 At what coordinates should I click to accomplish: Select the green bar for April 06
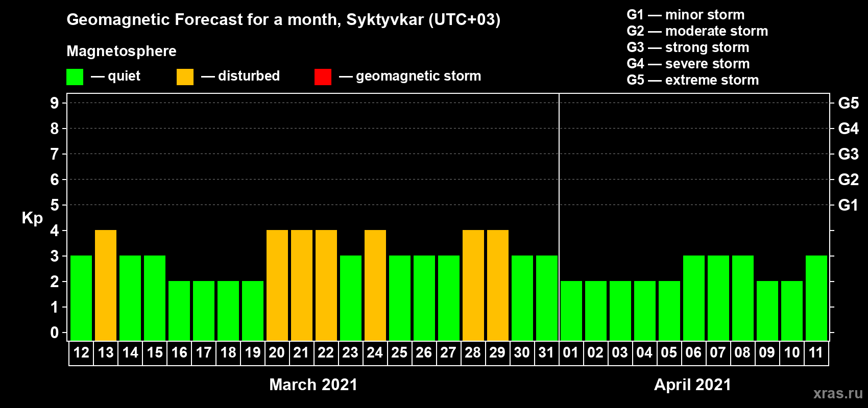pos(694,298)
